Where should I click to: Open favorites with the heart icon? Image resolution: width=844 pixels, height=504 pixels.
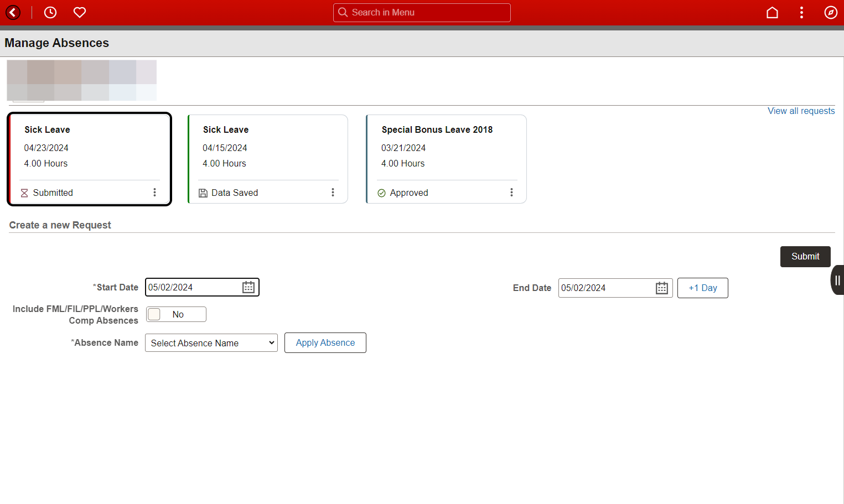click(x=80, y=12)
